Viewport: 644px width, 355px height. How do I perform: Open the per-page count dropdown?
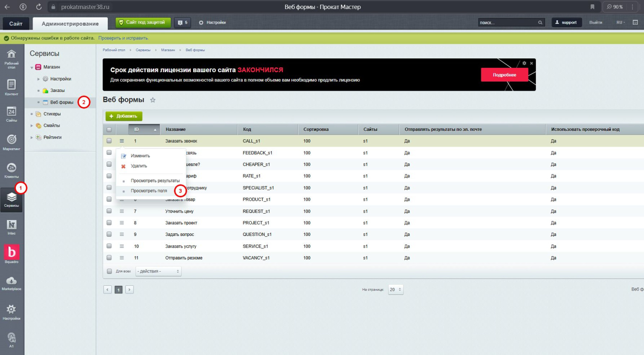click(x=395, y=290)
